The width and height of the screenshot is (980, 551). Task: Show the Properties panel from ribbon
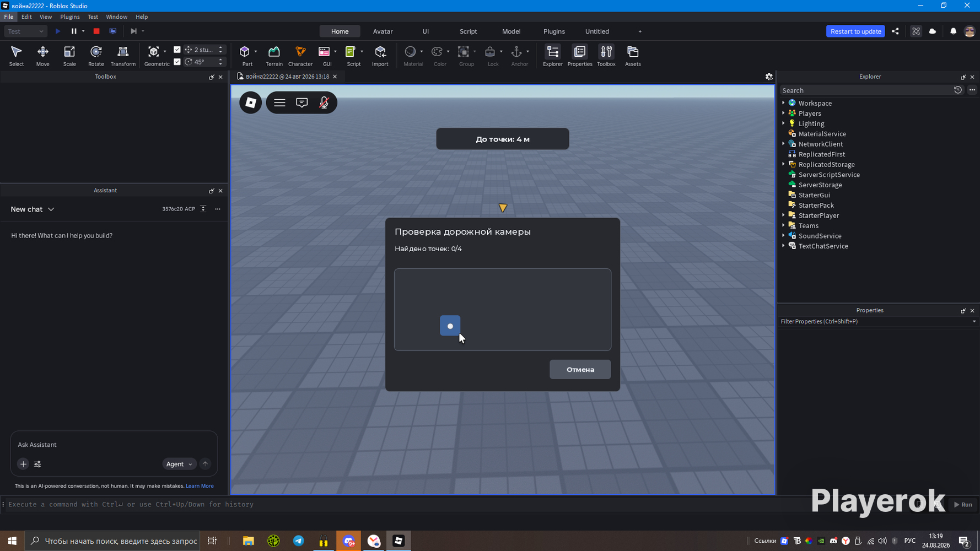pos(580,56)
